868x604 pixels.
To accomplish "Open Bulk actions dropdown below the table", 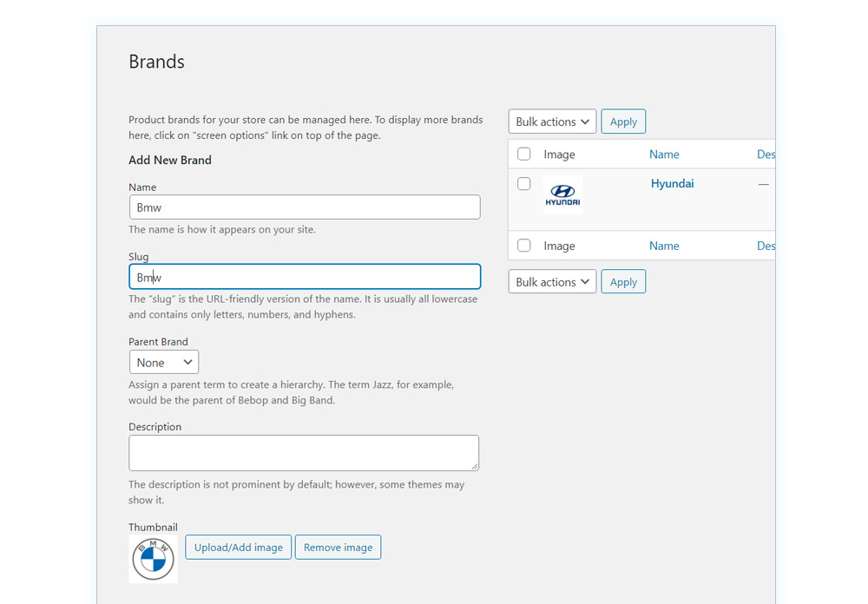I will [x=552, y=282].
